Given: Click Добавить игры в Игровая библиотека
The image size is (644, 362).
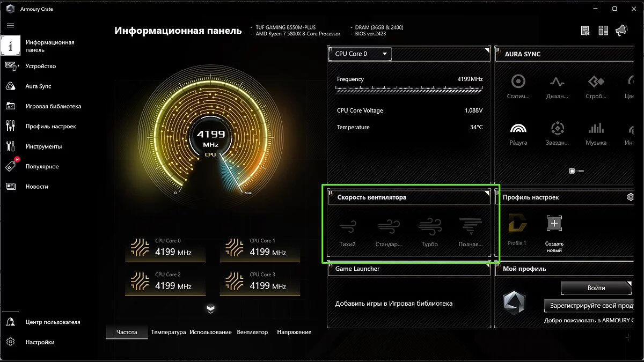Looking at the screenshot, I should 394,304.
